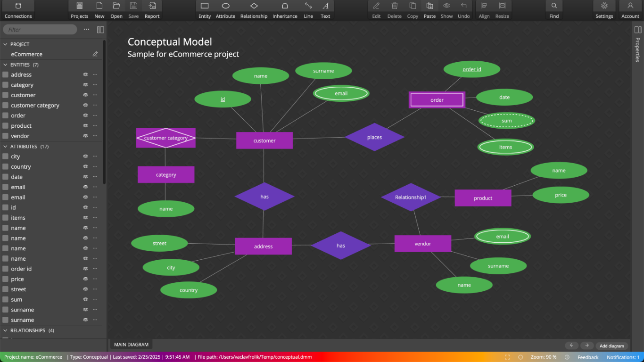This screenshot has width=644, height=362.
Task: Toggle visibility of city attribute
Action: [x=86, y=156]
